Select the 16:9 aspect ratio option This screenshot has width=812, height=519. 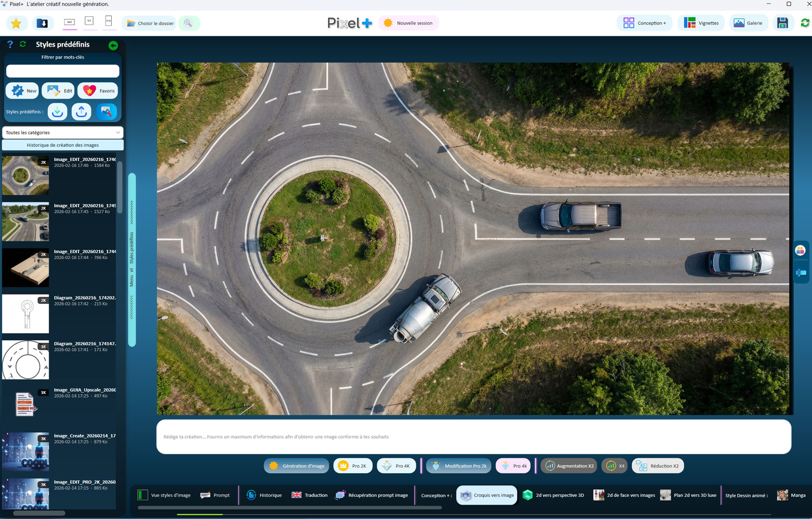point(69,22)
